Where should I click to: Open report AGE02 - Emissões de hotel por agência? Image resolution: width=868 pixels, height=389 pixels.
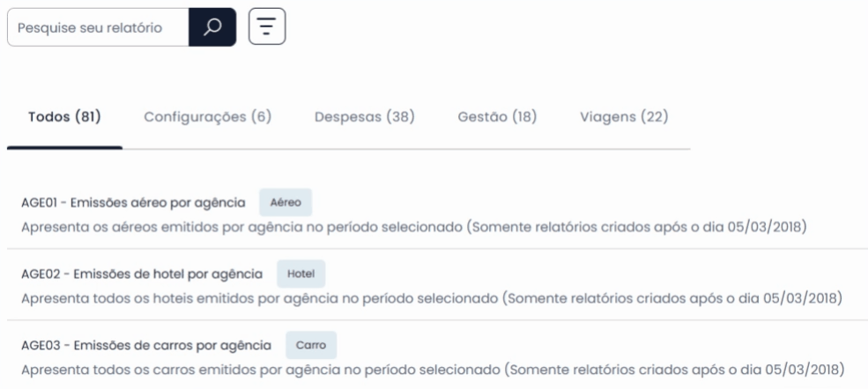click(142, 274)
